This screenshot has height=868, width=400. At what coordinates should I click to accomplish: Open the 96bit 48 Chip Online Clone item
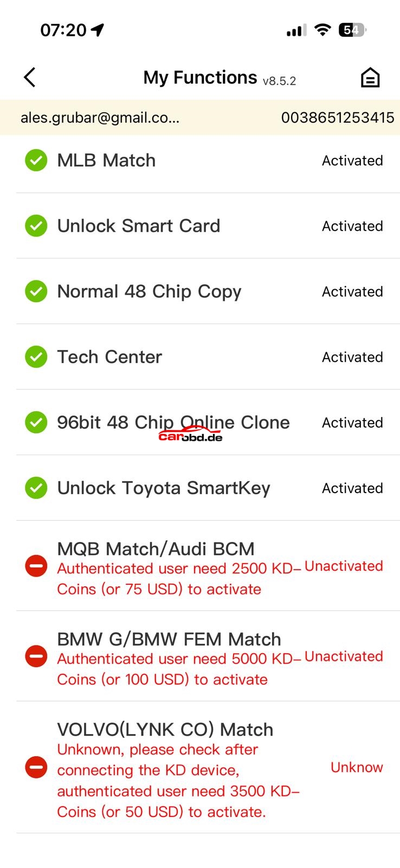[x=173, y=423]
